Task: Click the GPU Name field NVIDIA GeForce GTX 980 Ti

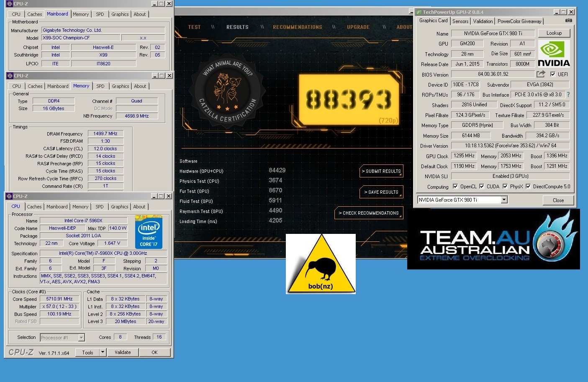Action: (x=493, y=33)
